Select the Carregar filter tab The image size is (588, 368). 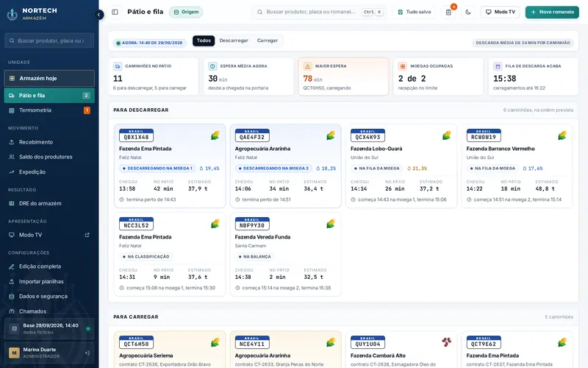click(268, 40)
